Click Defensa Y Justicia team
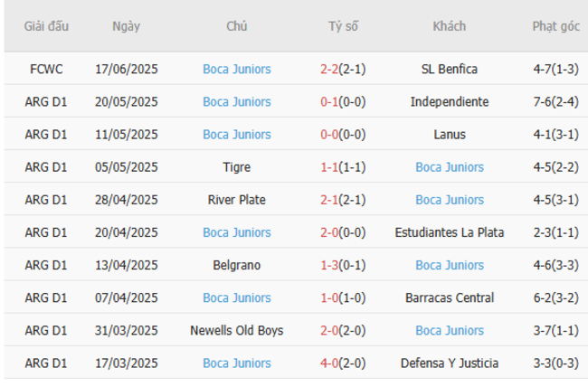Viewport: 588px width, 387px height. (x=450, y=363)
